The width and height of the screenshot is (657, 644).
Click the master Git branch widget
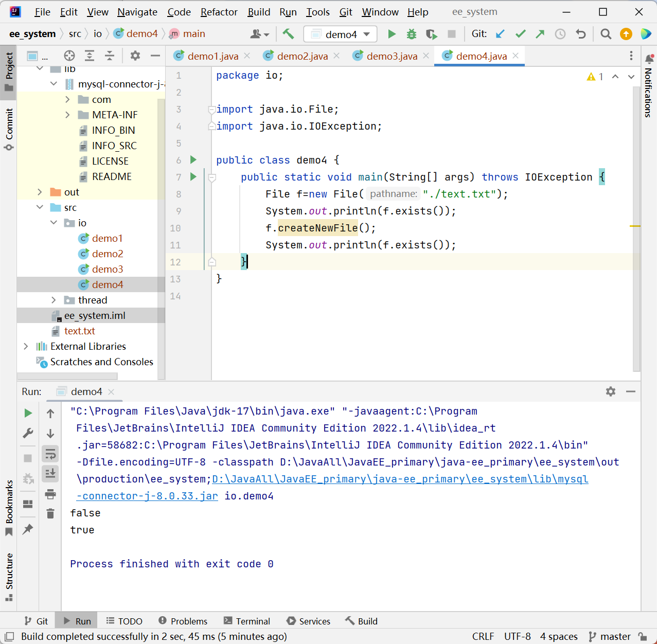[610, 636]
